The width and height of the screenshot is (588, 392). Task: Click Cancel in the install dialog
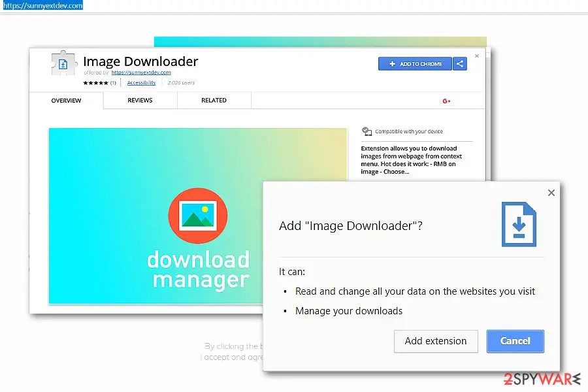tap(515, 341)
